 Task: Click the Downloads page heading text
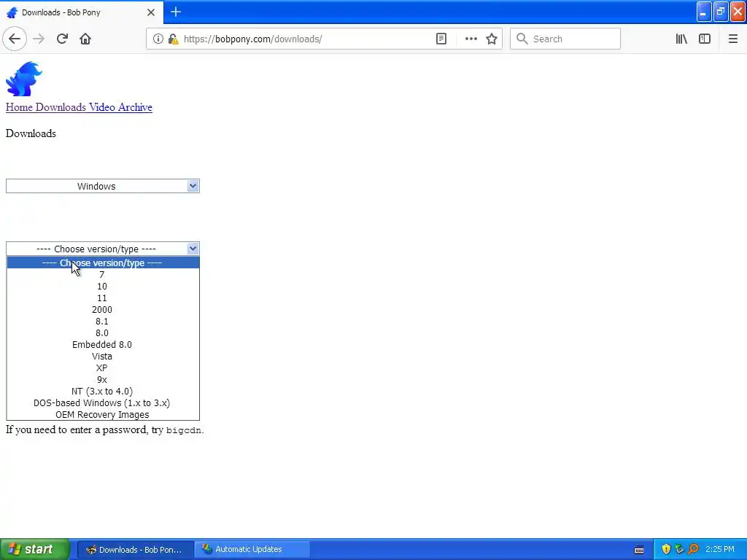click(x=31, y=134)
